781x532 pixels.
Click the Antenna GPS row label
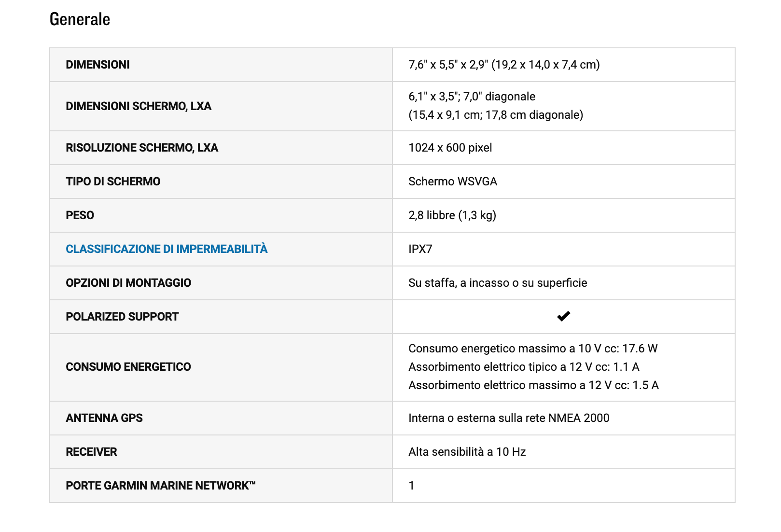click(104, 418)
